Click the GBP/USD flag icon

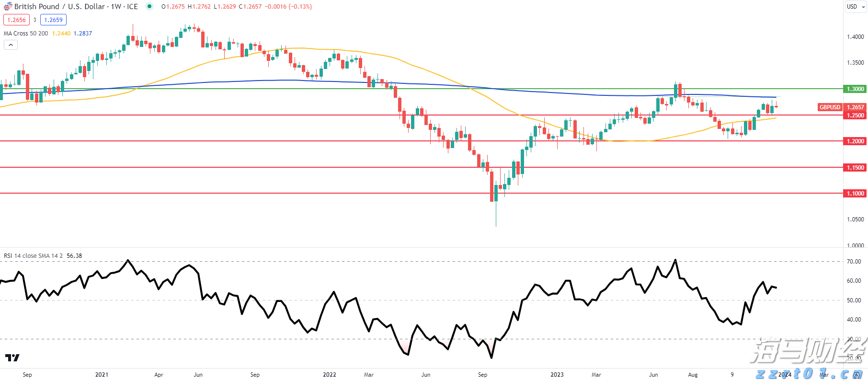(8, 7)
